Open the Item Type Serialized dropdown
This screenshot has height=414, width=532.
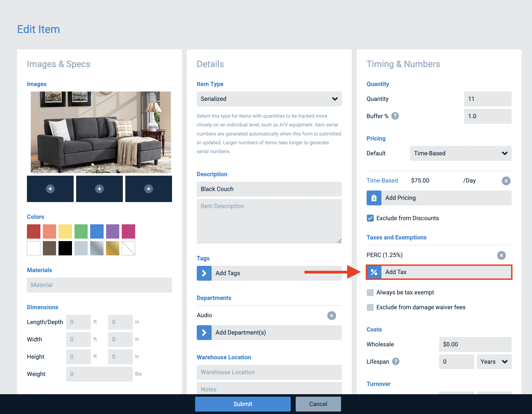[269, 99]
